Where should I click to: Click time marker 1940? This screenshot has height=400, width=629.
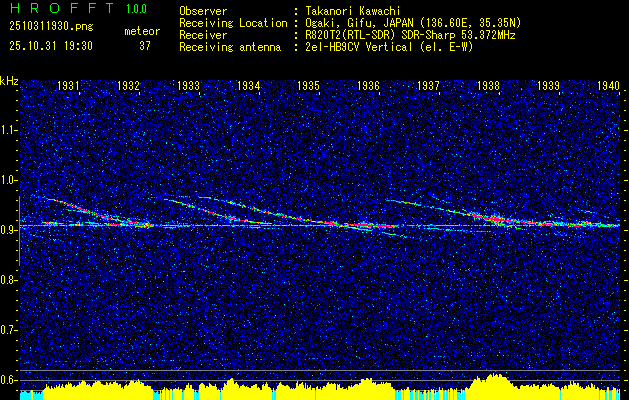[x=609, y=85]
